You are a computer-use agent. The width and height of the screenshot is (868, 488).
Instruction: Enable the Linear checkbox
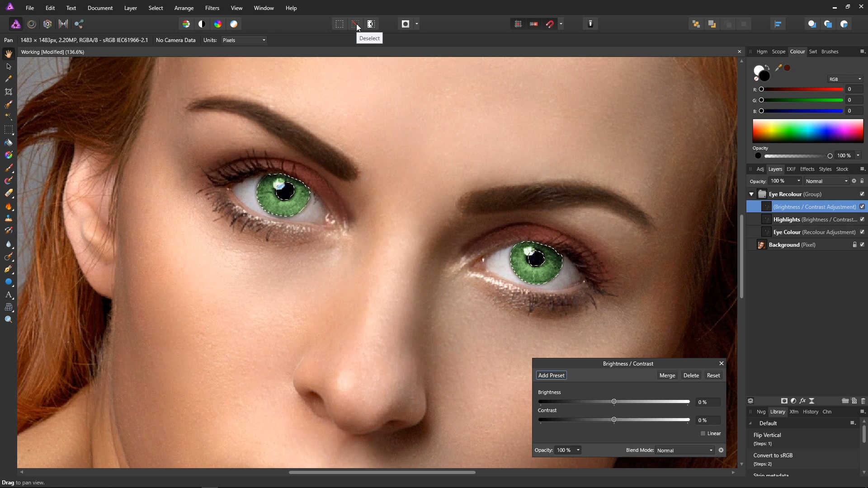pos(703,433)
